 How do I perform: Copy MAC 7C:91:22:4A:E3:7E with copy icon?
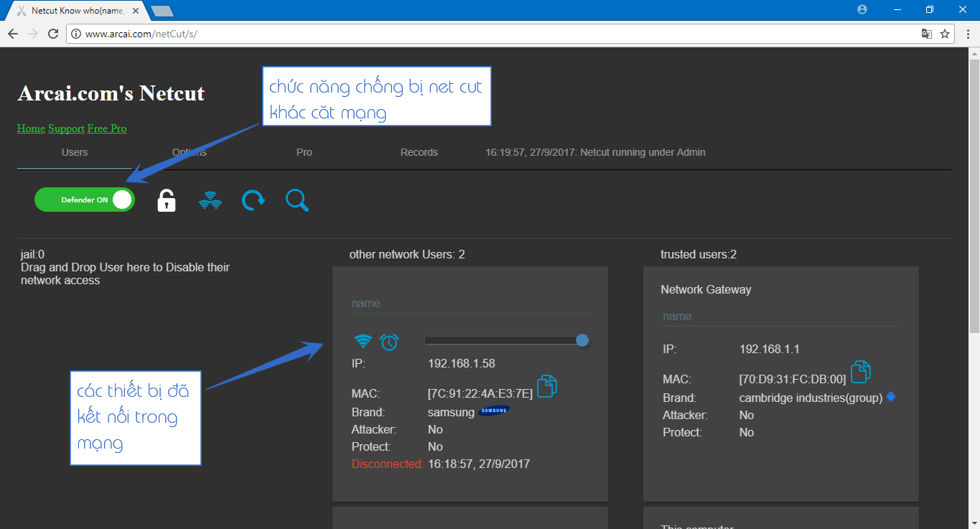click(547, 386)
